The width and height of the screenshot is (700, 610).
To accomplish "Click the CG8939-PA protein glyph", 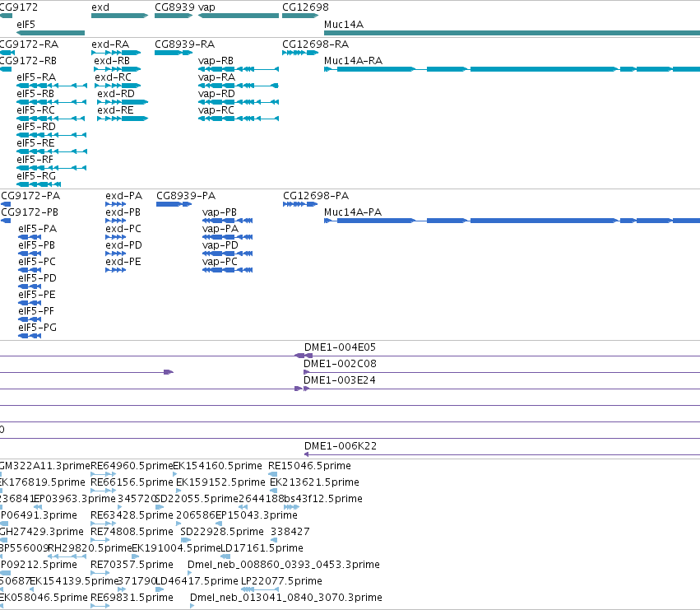I will [174, 204].
